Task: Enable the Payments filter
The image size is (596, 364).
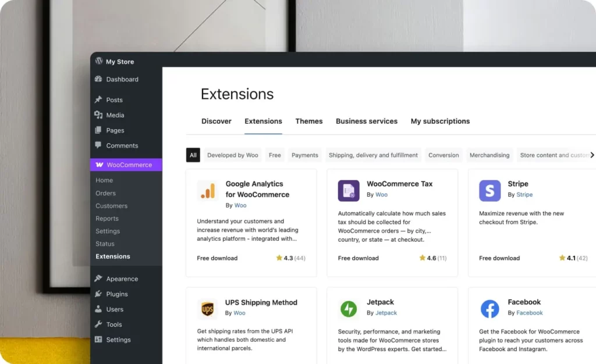Action: pos(304,155)
